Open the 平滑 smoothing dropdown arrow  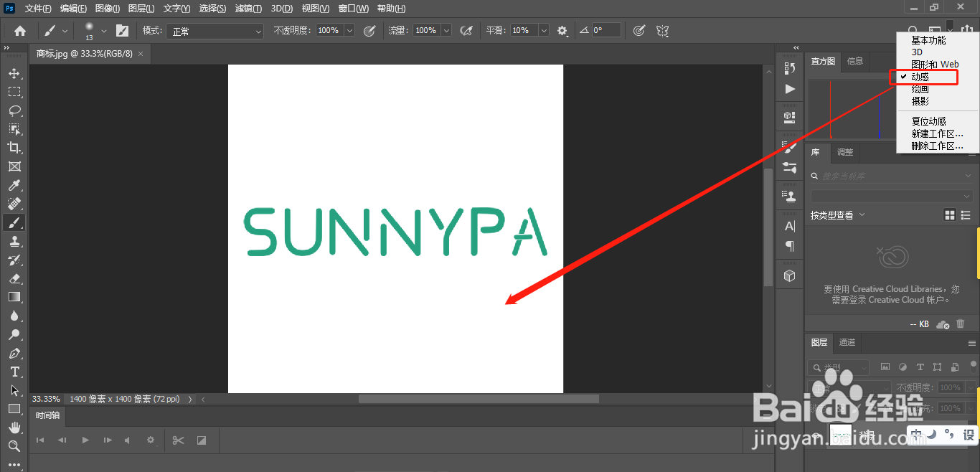[544, 30]
